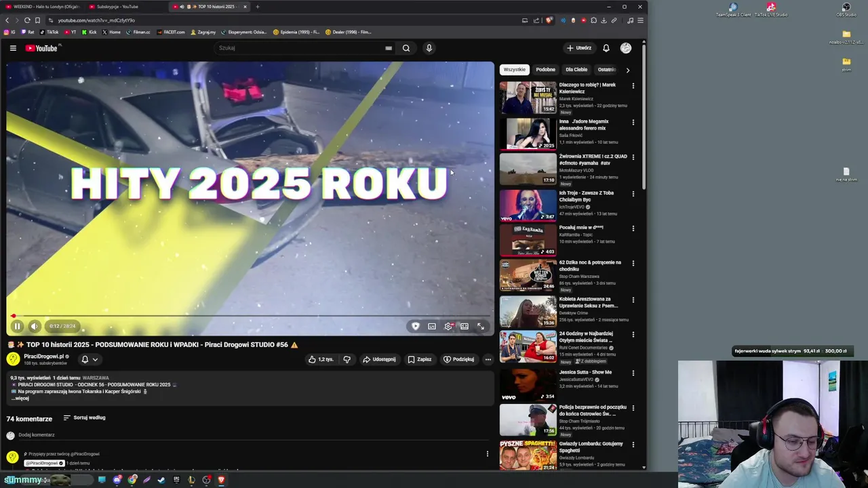
Task: Click the Zapisz save button
Action: pos(420,359)
